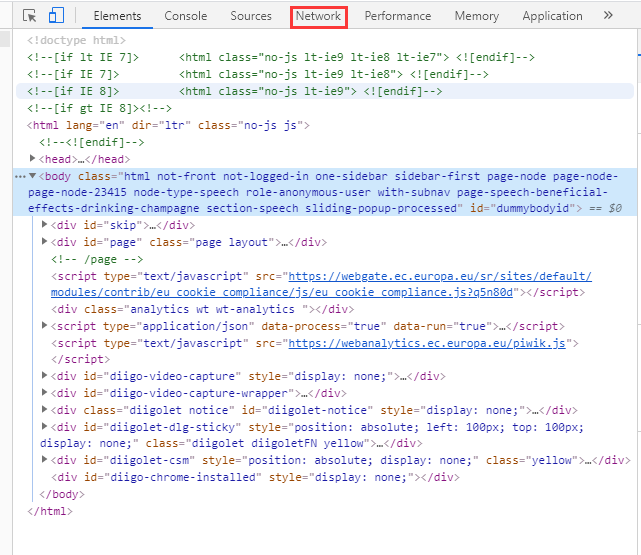The image size is (641, 555).
Task: Expand the div id skip node
Action: (x=45, y=224)
